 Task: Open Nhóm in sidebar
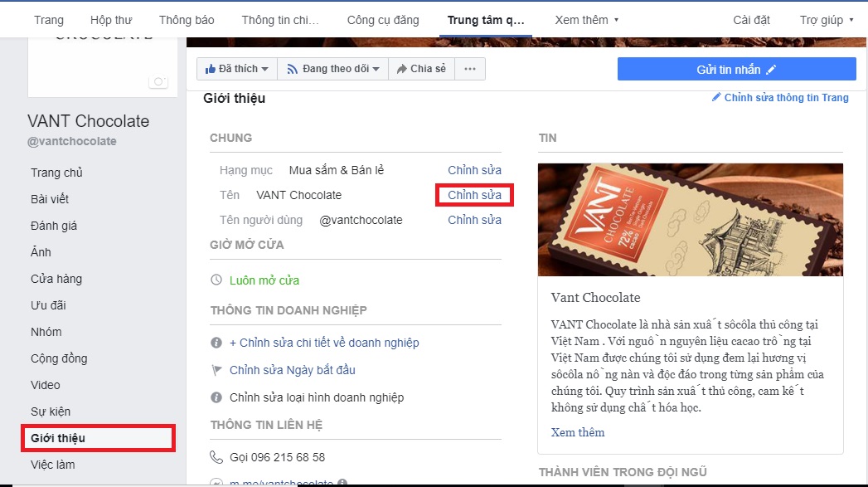tap(46, 332)
